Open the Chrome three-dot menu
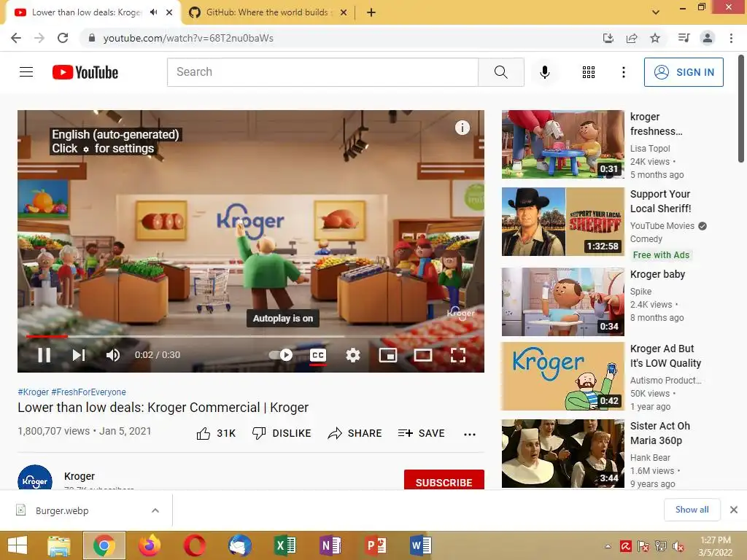This screenshot has height=560, width=747. click(x=731, y=38)
